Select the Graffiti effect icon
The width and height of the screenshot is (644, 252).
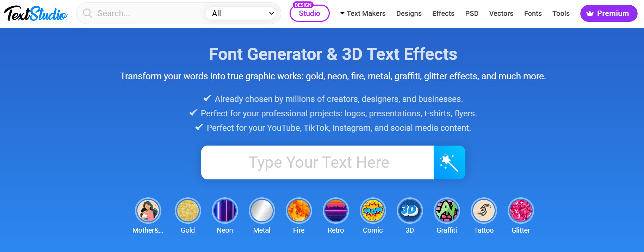tap(447, 210)
